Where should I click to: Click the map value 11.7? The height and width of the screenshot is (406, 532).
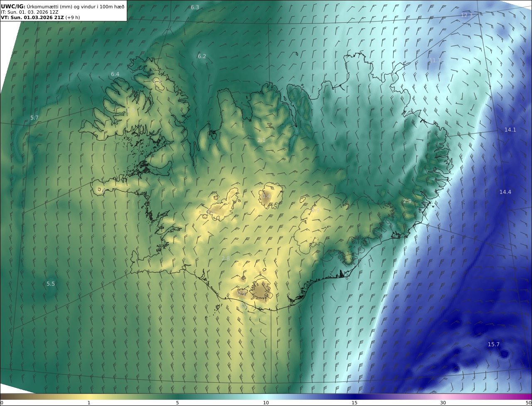pyautogui.click(x=435, y=61)
